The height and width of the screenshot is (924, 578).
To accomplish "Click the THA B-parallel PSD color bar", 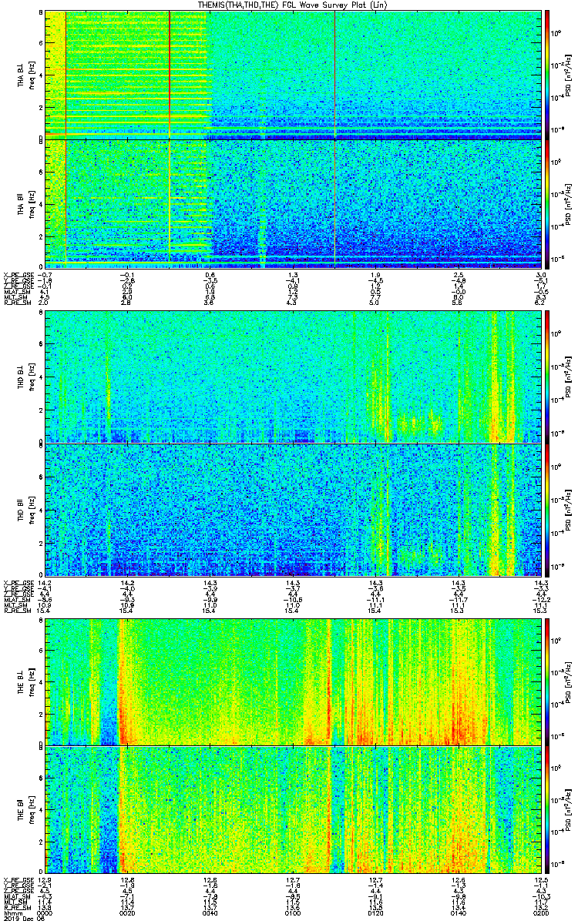I will [548, 203].
